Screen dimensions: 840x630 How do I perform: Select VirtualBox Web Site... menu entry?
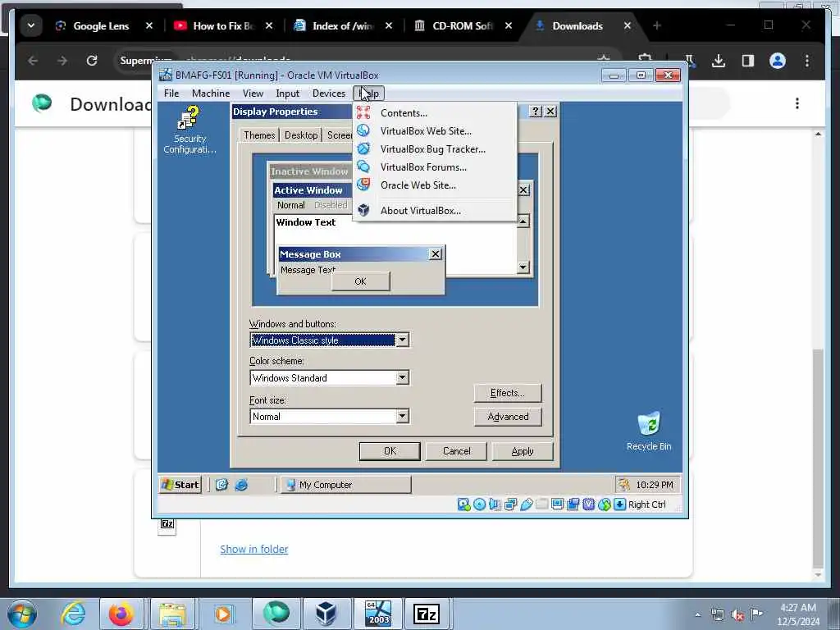pyautogui.click(x=435, y=130)
